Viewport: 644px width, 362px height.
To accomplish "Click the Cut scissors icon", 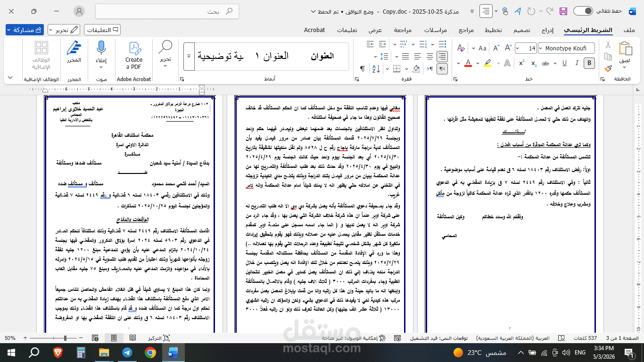I will click(x=608, y=45).
